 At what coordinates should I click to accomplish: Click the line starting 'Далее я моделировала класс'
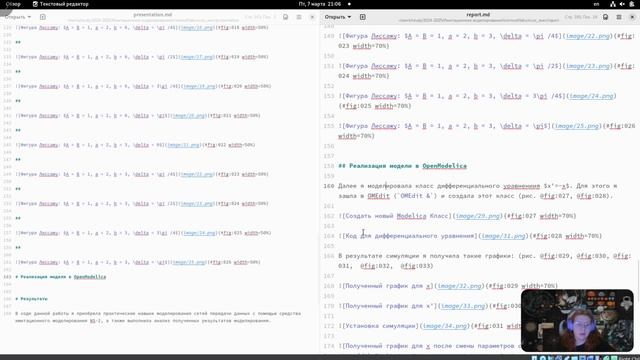(x=478, y=191)
